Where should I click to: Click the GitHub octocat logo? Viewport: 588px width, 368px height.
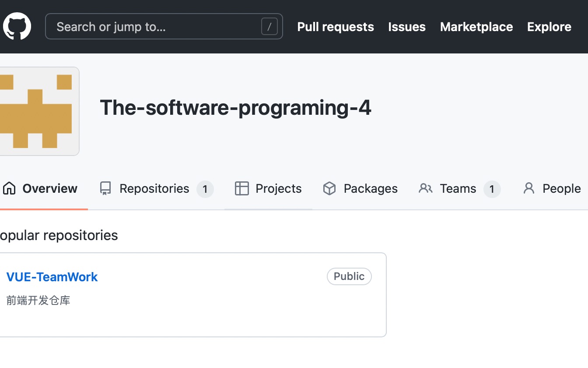16,26
